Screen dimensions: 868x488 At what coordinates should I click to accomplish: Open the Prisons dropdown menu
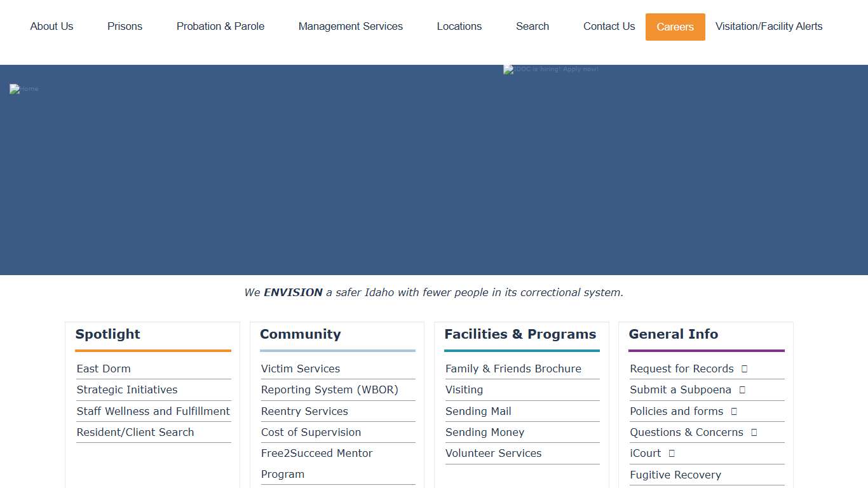pyautogui.click(x=125, y=27)
